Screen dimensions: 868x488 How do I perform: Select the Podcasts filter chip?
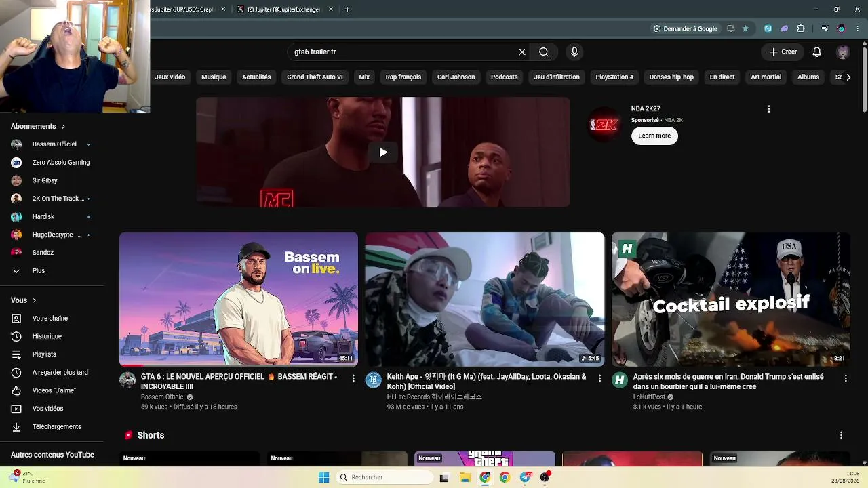504,77
